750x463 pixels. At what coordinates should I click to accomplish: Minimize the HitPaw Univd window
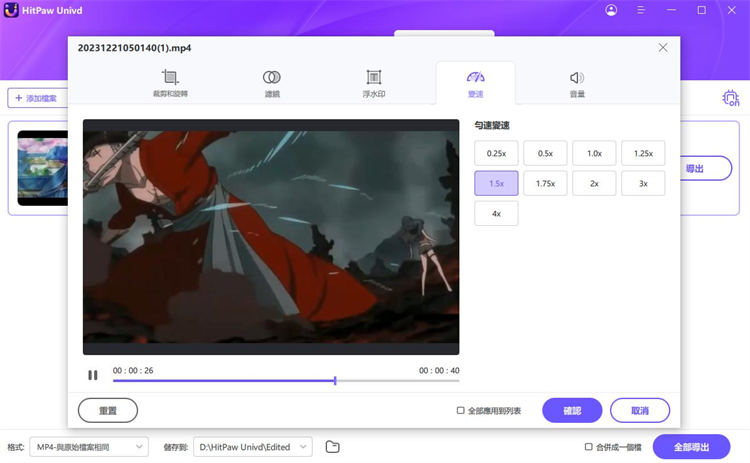[672, 10]
